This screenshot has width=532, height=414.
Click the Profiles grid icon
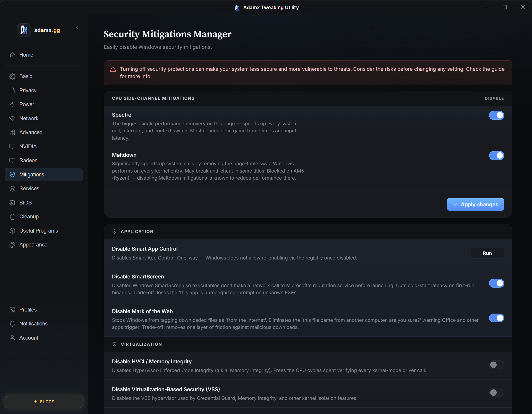coord(12,310)
